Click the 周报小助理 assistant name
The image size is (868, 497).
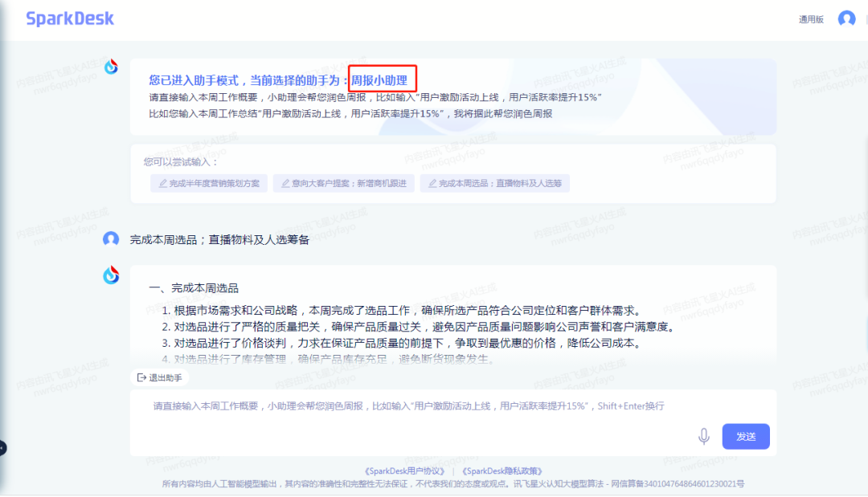[379, 81]
